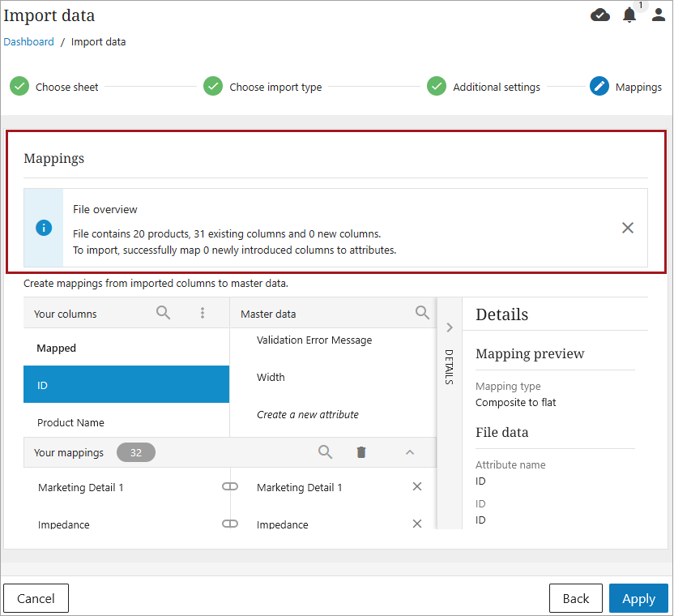Image resolution: width=674 pixels, height=616 pixels.
Task: Collapse the Your mappings section
Action: click(410, 452)
